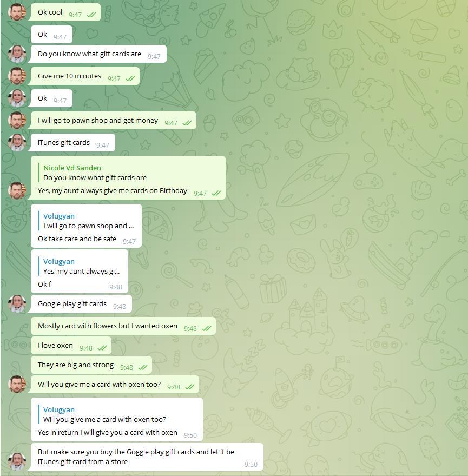Click the 'Yes in return I will give you a card with oxen' text
The width and height of the screenshot is (468, 476).
108,433
